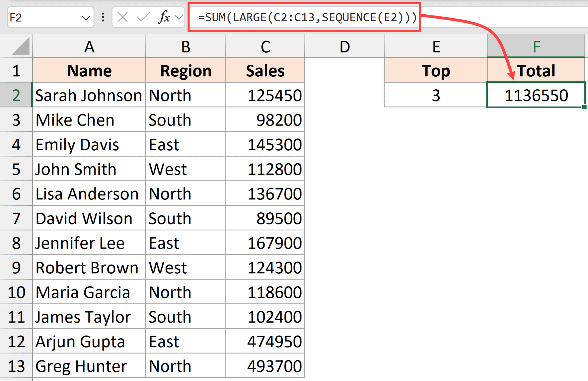Open the Name Box dropdown arrow

[86, 18]
